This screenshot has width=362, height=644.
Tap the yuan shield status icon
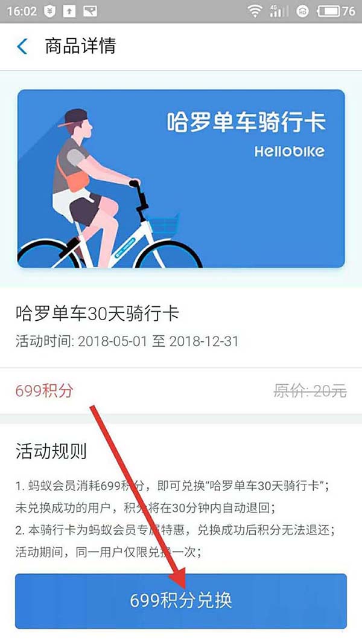click(49, 11)
